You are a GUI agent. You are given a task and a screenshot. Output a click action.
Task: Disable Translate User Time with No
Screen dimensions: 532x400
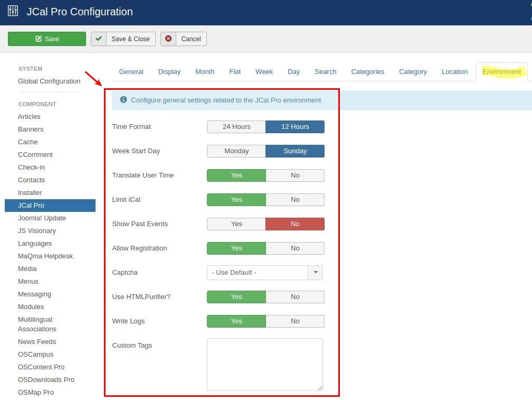pos(295,175)
